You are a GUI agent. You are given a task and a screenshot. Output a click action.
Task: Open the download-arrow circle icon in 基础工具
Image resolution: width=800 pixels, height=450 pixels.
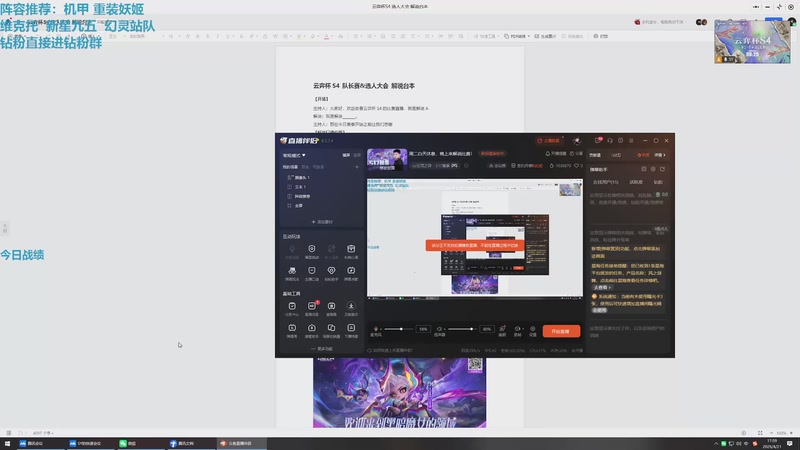pos(351,308)
